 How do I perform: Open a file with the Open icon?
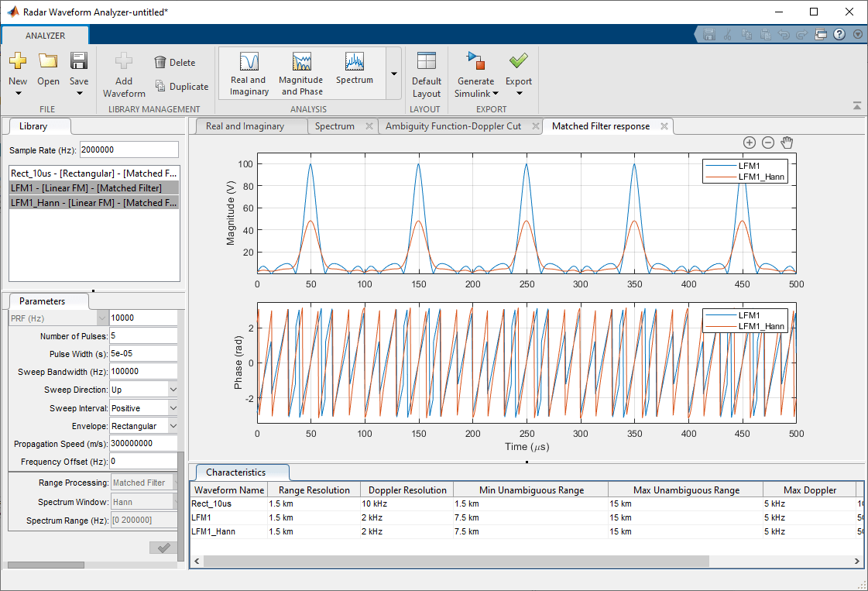pyautogui.click(x=48, y=61)
